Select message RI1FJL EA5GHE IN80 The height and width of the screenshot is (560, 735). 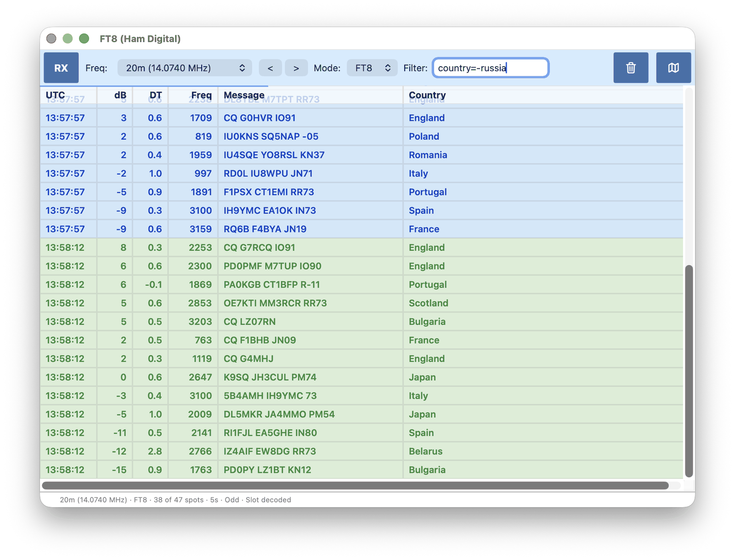(270, 433)
